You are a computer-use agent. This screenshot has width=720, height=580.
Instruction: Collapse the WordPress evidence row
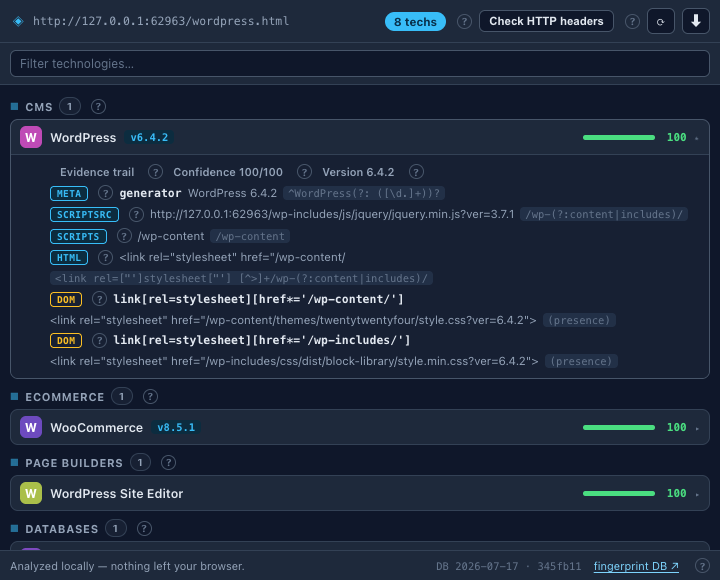(360, 137)
